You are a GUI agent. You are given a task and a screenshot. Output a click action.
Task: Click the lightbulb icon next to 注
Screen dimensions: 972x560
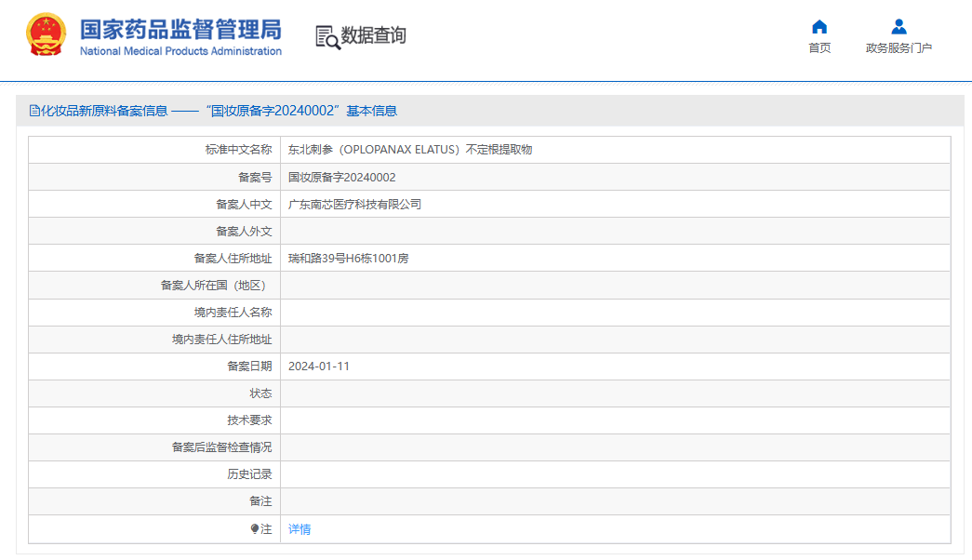tap(254, 529)
